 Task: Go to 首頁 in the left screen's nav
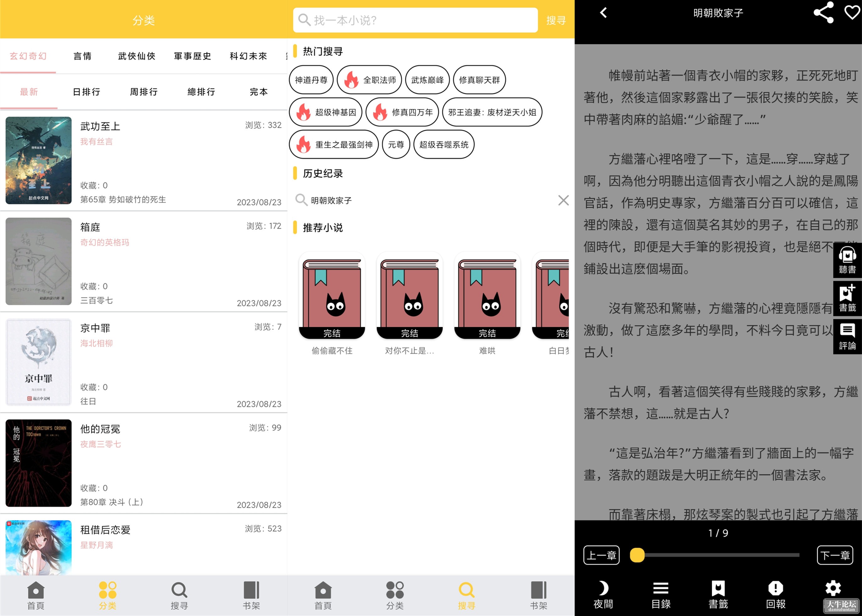click(x=36, y=596)
